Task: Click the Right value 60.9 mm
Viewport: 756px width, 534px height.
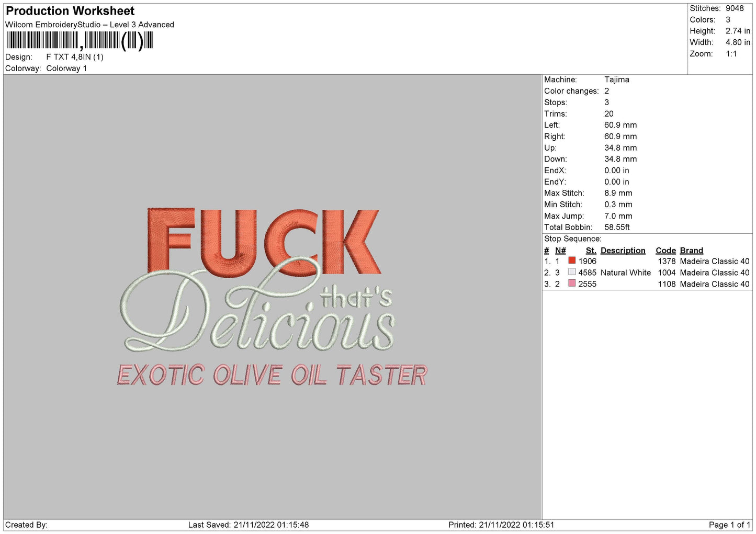Action: click(x=620, y=137)
